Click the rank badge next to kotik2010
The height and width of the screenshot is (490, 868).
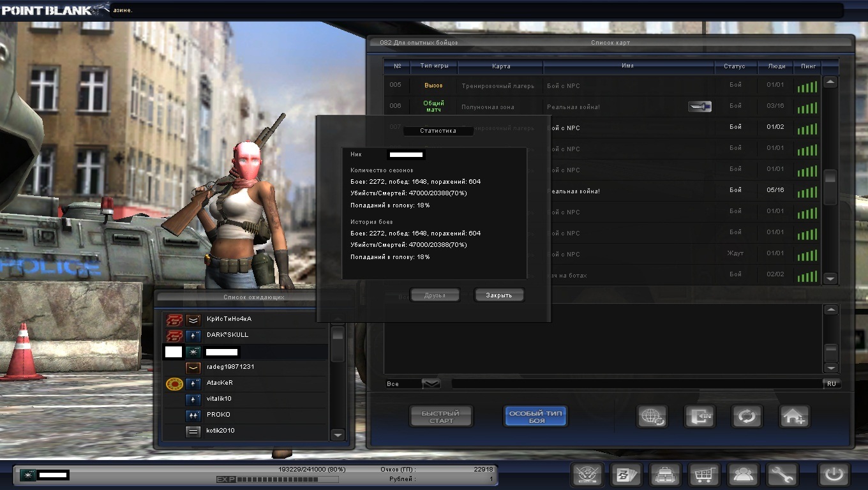pyautogui.click(x=193, y=431)
